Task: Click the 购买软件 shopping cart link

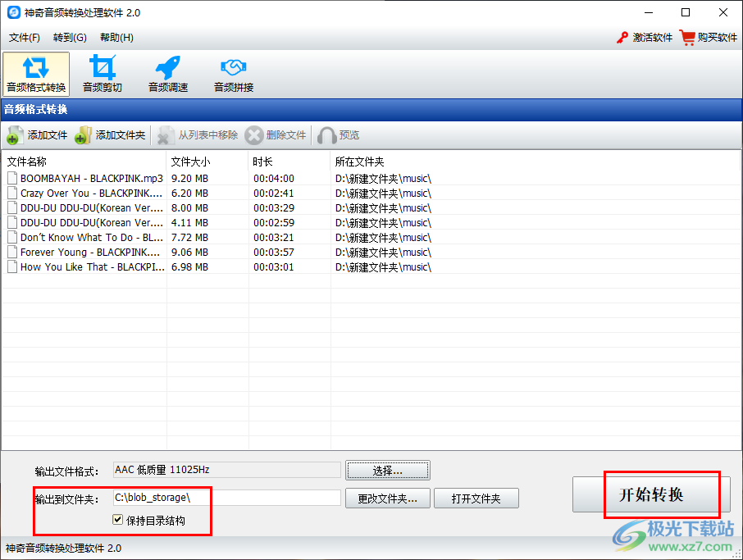Action: pyautogui.click(x=709, y=38)
